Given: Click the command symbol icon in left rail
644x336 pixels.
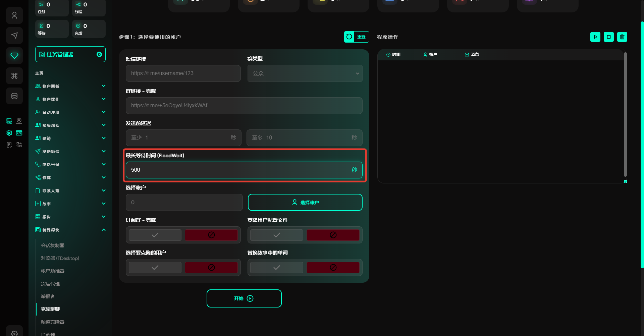Looking at the screenshot, I should tap(14, 76).
